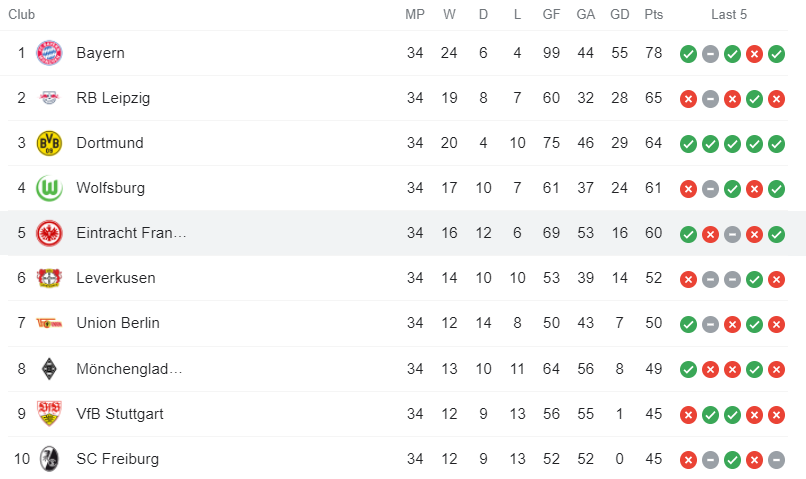Select the Dortmund BVB crest
Image resolution: width=806 pixels, height=479 pixels.
click(49, 143)
